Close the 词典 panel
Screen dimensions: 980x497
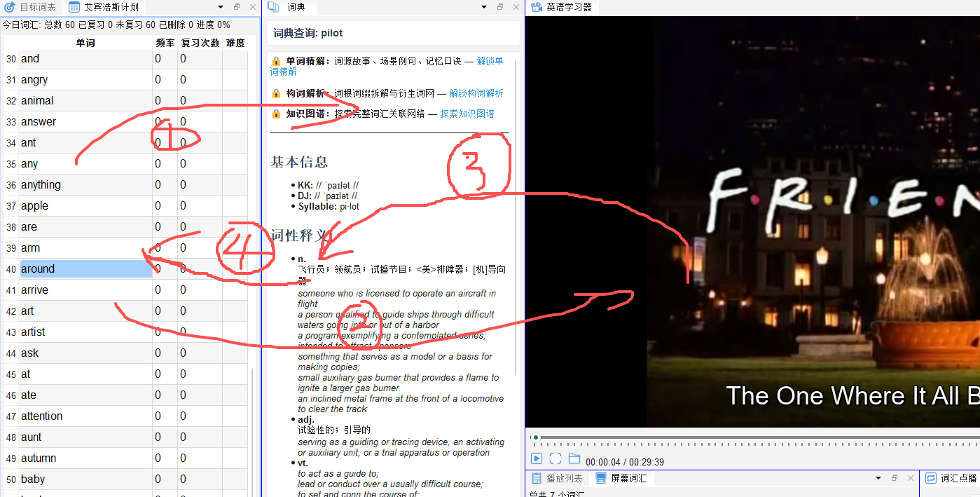pyautogui.click(x=516, y=7)
